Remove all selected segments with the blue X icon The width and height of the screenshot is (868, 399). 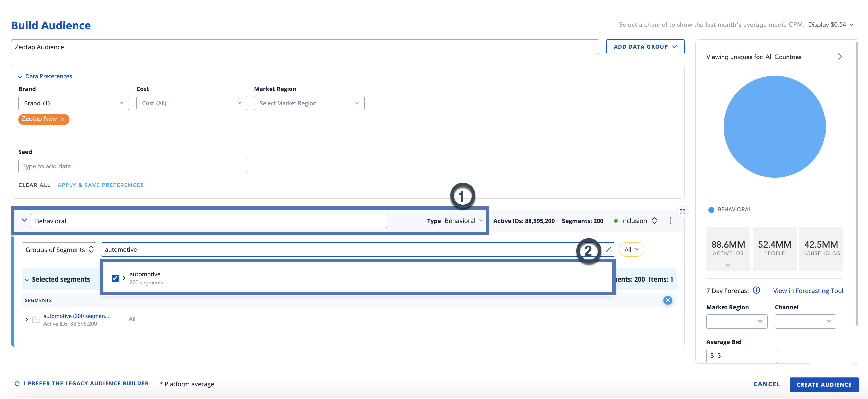point(667,300)
